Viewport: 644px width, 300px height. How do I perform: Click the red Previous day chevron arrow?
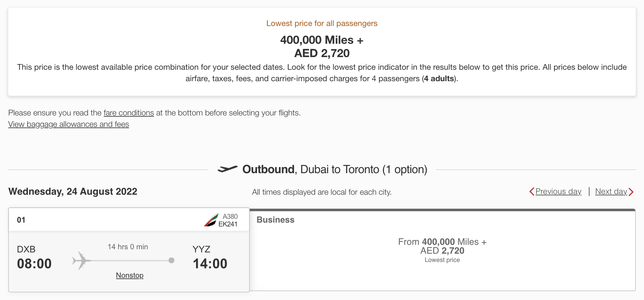(531, 192)
